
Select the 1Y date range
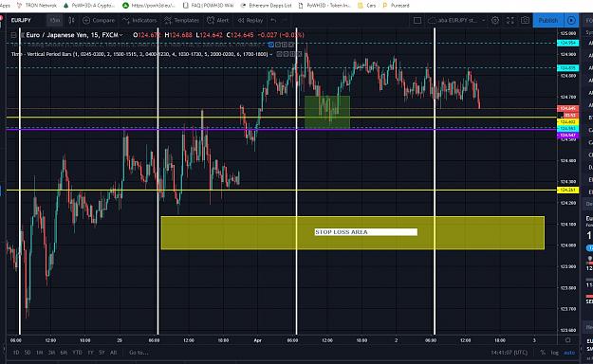tap(90, 353)
